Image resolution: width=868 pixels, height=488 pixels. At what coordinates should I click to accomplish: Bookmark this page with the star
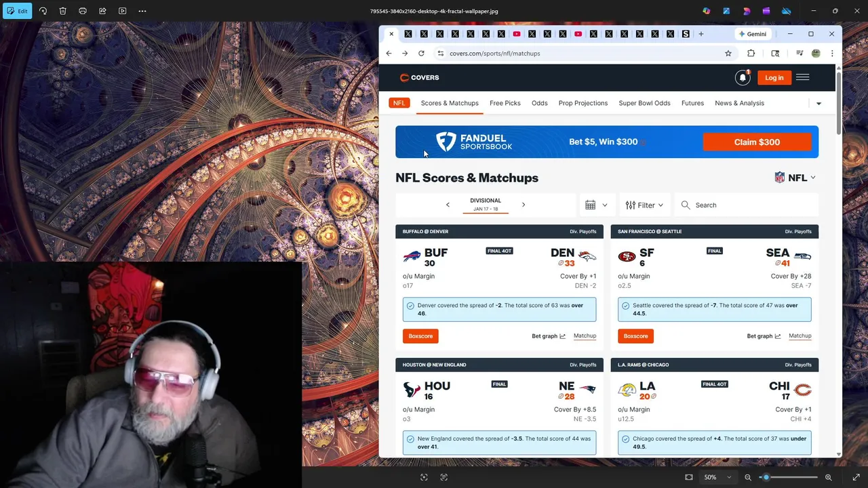728,54
